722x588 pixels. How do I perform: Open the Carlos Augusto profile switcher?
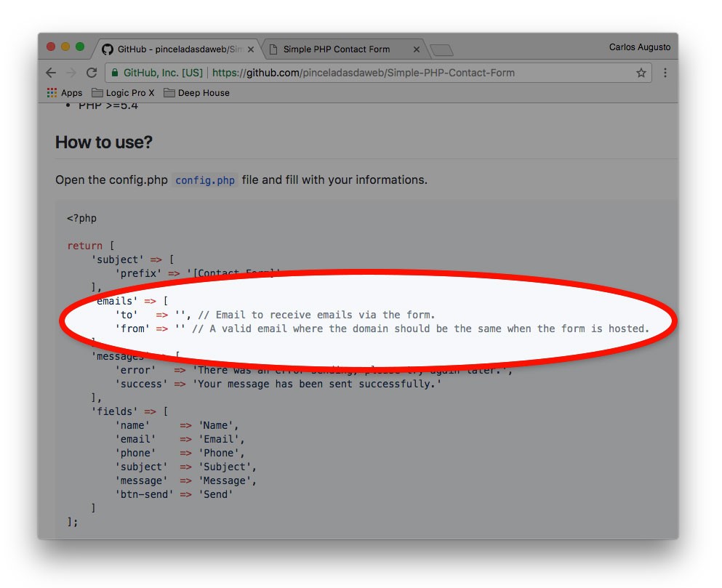639,47
